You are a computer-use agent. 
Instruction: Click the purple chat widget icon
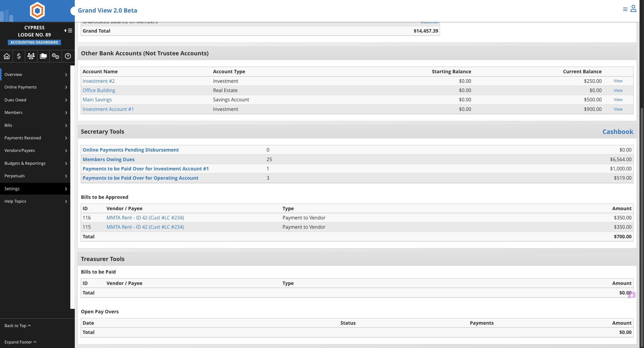632,295
